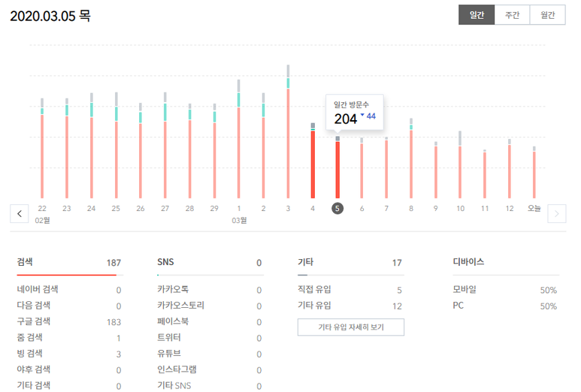Select the bar for March 8
This screenshot has height=392, width=581.
[x=411, y=158]
